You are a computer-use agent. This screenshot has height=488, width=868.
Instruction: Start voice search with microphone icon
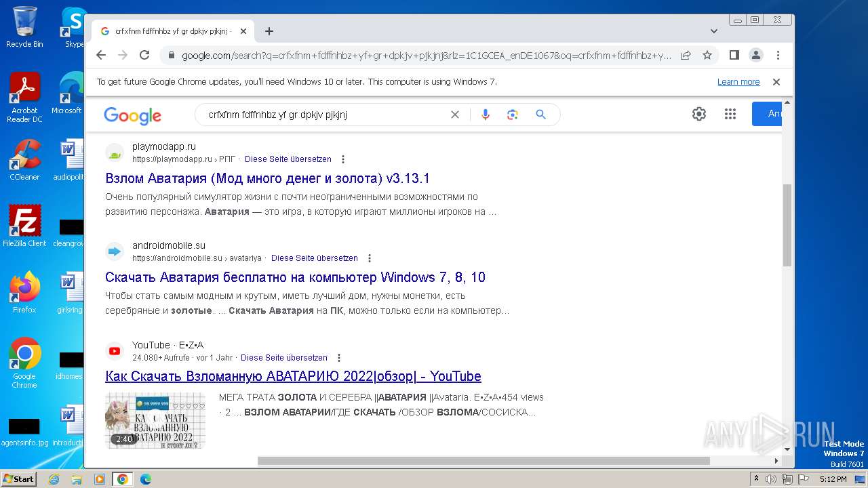click(x=486, y=115)
